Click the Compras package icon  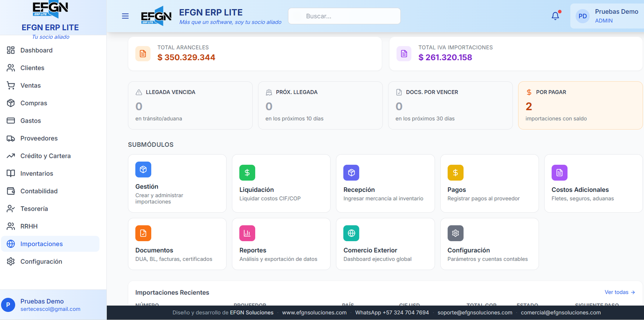click(x=11, y=103)
